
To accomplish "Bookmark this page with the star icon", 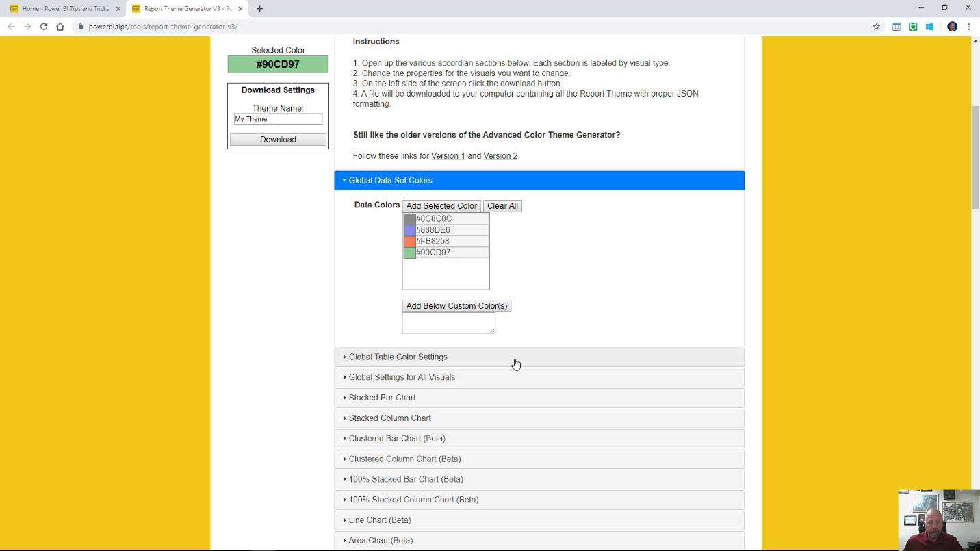I will [876, 27].
